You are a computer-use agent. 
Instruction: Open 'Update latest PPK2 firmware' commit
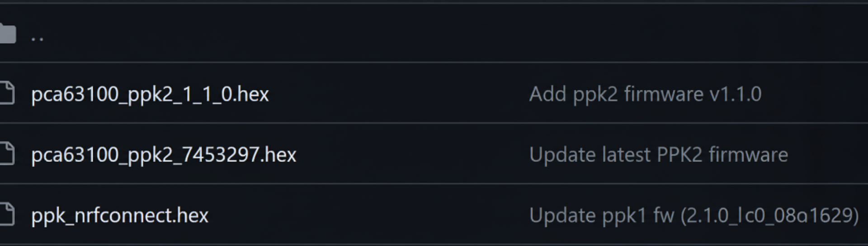pyautogui.click(x=658, y=155)
